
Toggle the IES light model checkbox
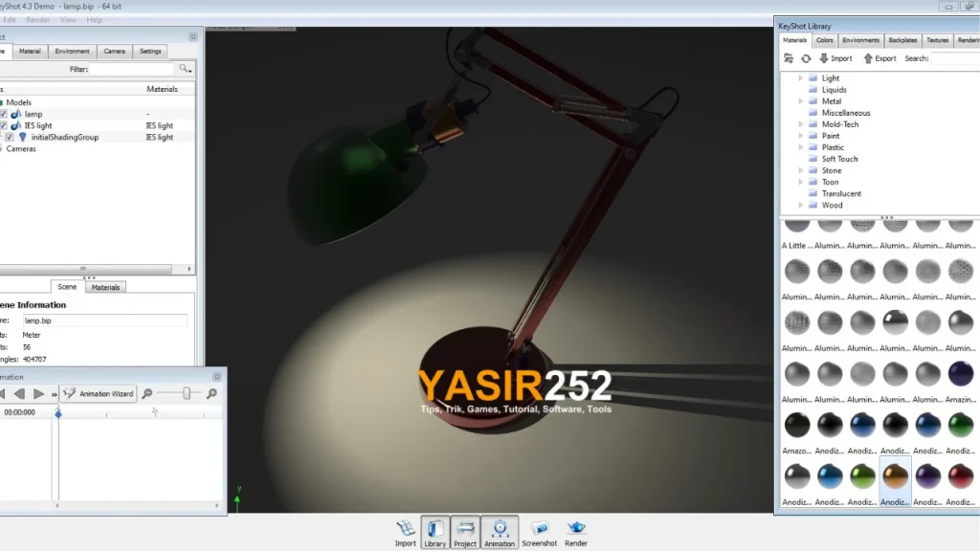click(3, 125)
